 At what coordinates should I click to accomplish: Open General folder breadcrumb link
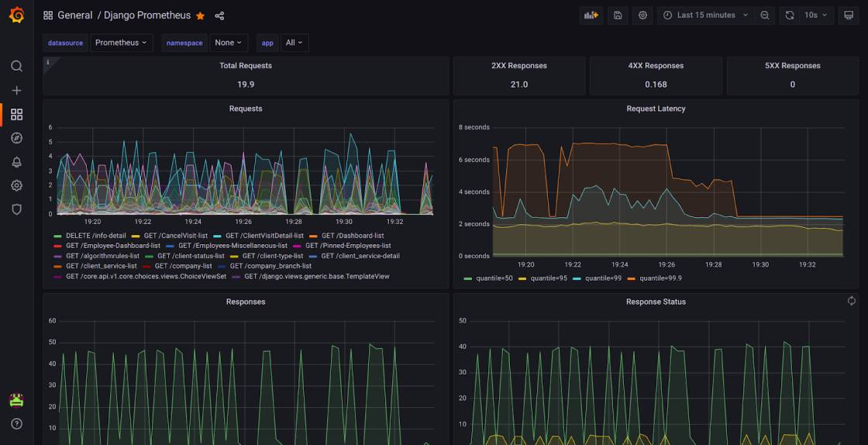point(74,16)
